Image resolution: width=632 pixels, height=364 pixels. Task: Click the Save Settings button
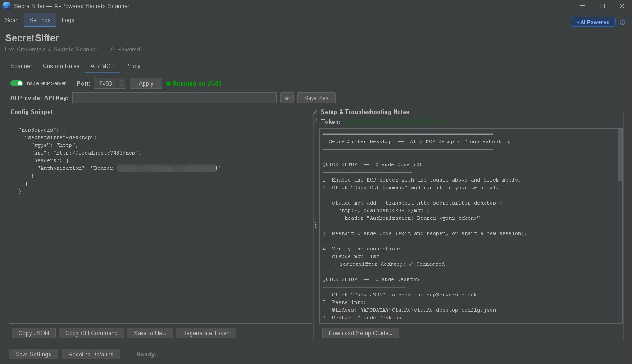(x=33, y=354)
